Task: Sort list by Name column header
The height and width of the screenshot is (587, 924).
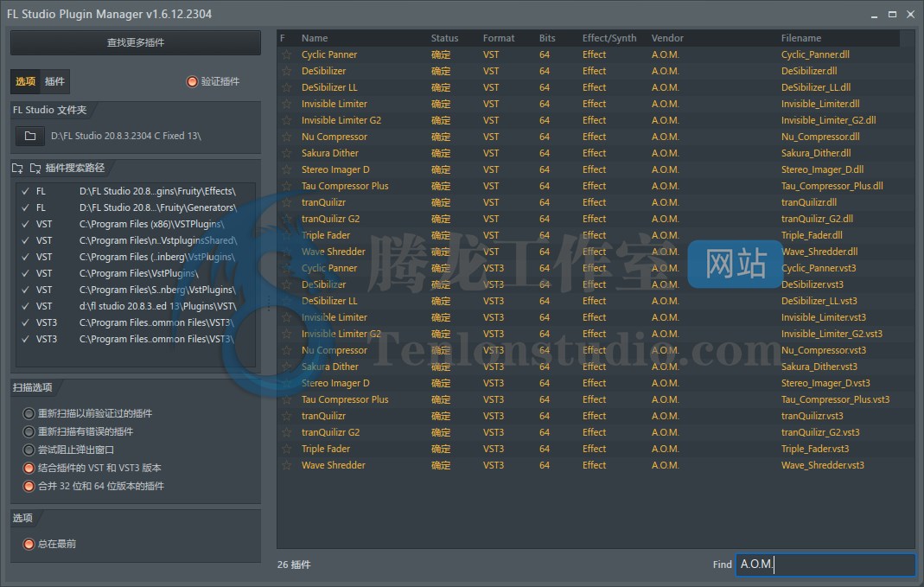Action: pos(315,38)
